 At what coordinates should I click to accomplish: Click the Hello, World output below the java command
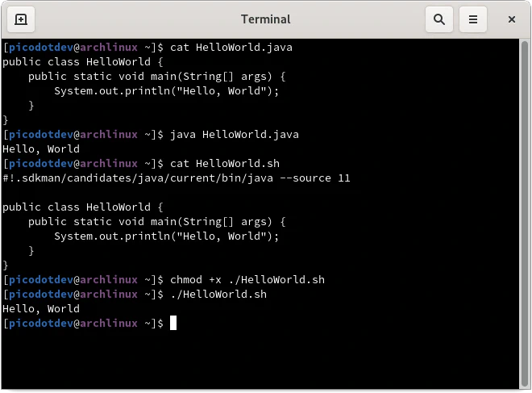(x=41, y=148)
